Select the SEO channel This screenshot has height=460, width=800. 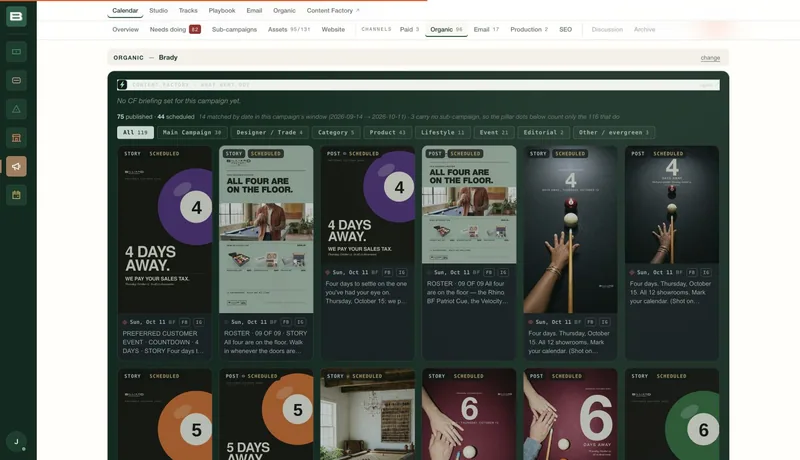click(x=565, y=30)
